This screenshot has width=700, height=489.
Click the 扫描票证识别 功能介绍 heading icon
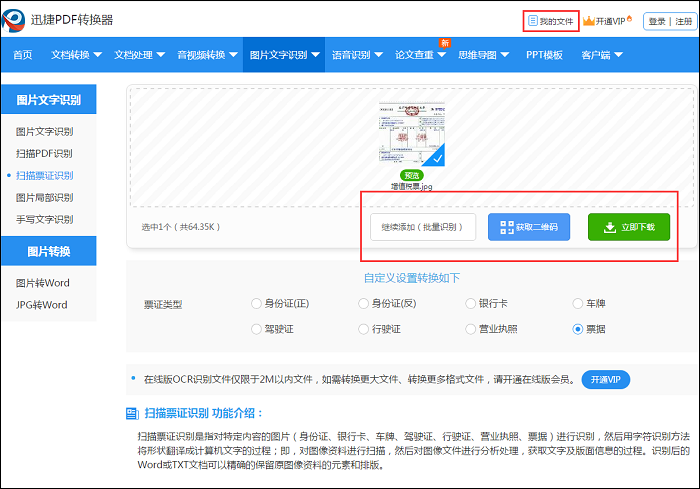(132, 413)
